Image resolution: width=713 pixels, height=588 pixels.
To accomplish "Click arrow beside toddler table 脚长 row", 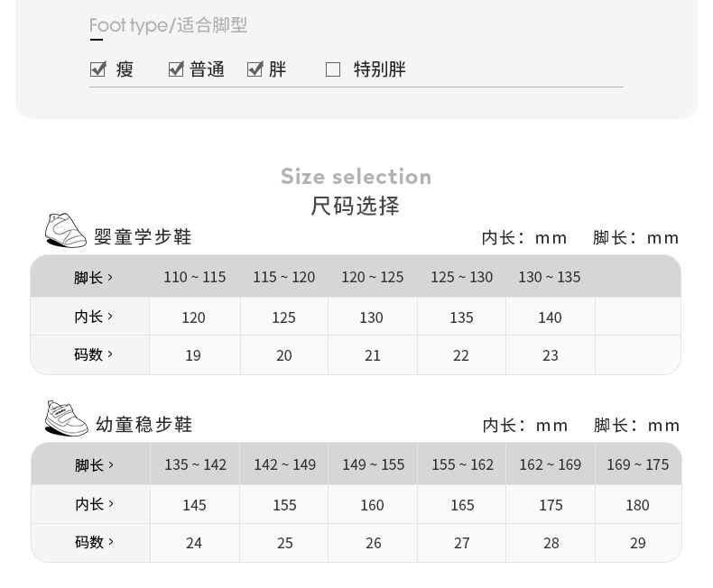I will click(x=110, y=464).
